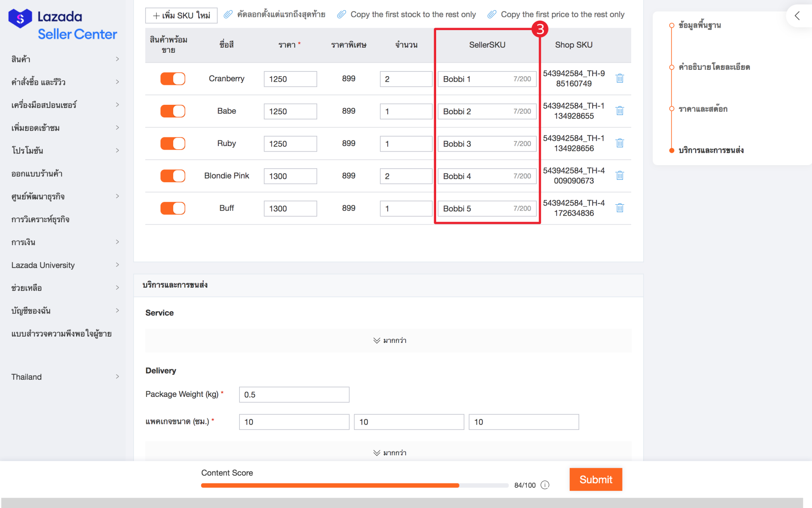Click trash icon for Babe row
This screenshot has width=812, height=508.
[x=620, y=111]
